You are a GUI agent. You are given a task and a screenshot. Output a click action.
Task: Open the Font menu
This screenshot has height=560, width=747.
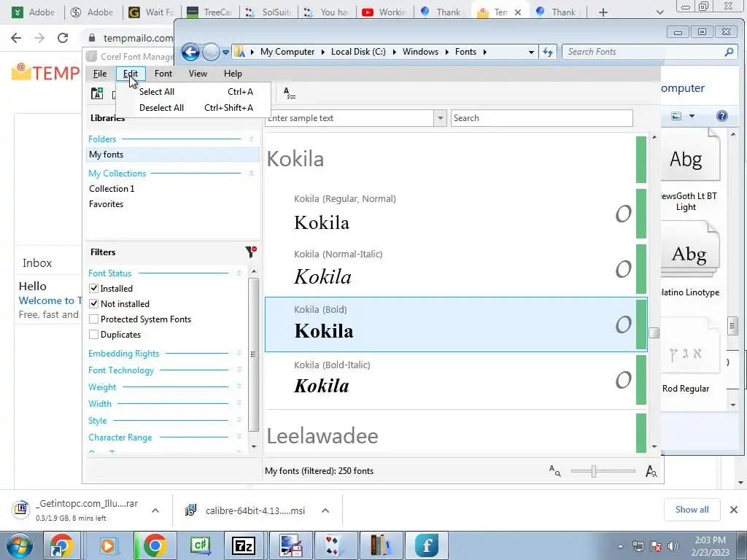163,74
